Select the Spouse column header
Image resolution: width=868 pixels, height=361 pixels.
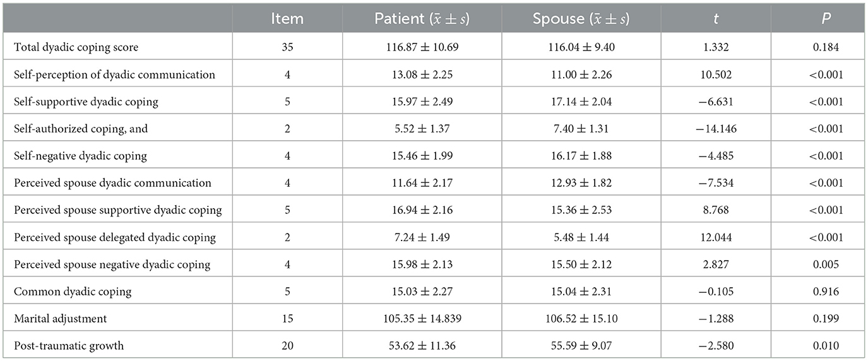[x=581, y=19]
